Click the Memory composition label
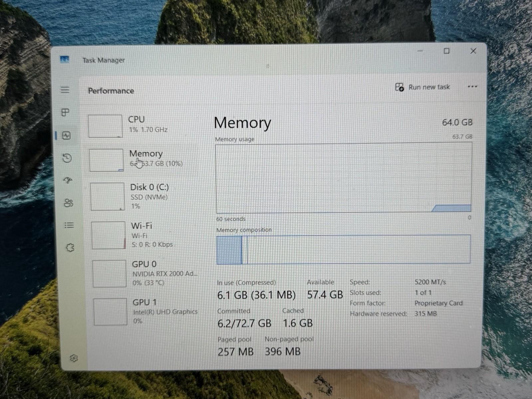Screen dimensions: 532x399 point(244,230)
